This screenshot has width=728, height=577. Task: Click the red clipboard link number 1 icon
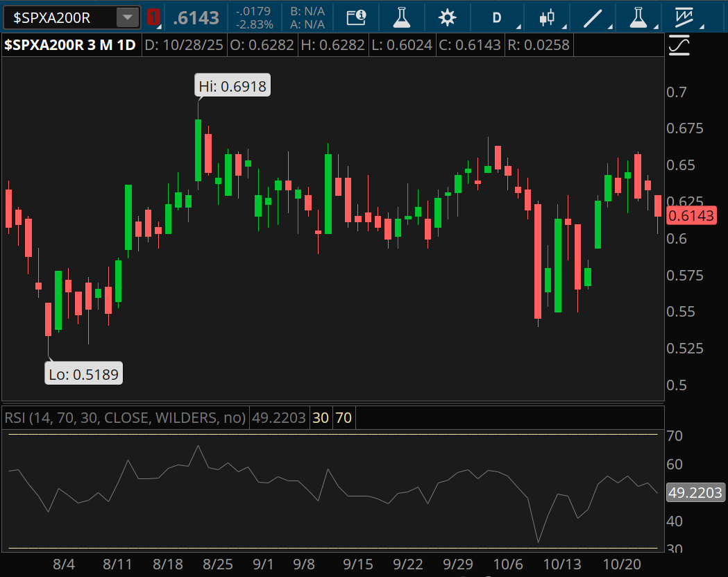pyautogui.click(x=153, y=17)
